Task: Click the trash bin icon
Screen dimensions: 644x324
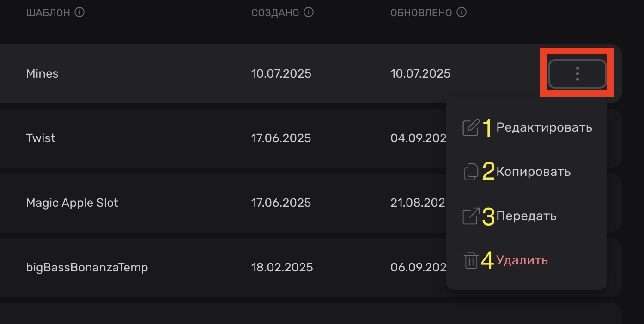Action: tap(471, 260)
